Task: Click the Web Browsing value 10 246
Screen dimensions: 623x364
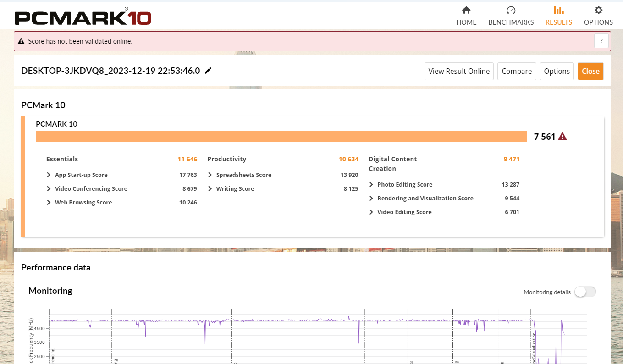Action: point(188,203)
